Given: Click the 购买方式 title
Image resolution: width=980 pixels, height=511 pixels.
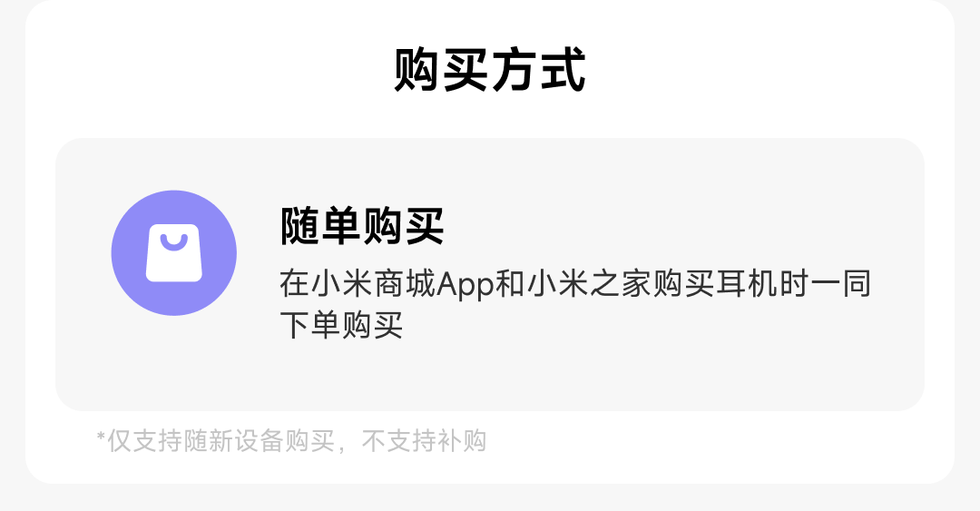Looking at the screenshot, I should (x=490, y=70).
